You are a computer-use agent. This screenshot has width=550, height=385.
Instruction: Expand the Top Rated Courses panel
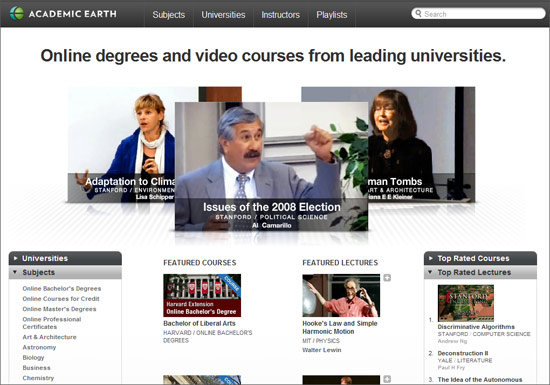[x=480, y=258]
